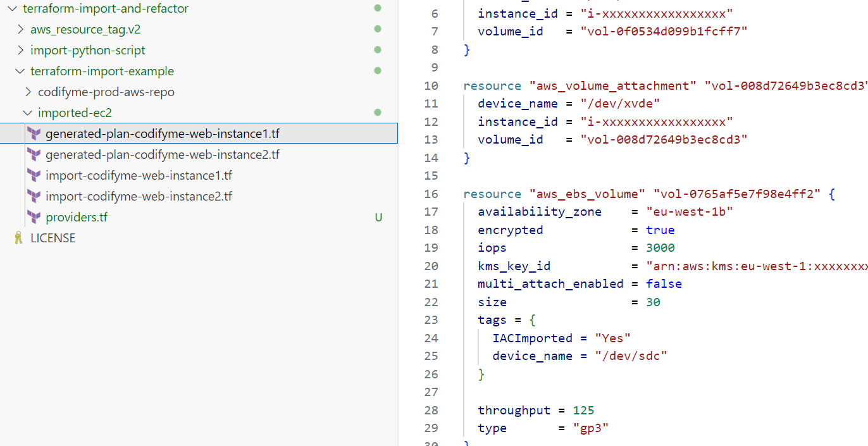Click Terraform icon beside import-codifyme-web-instance2.tf
The image size is (868, 446).
34,196
